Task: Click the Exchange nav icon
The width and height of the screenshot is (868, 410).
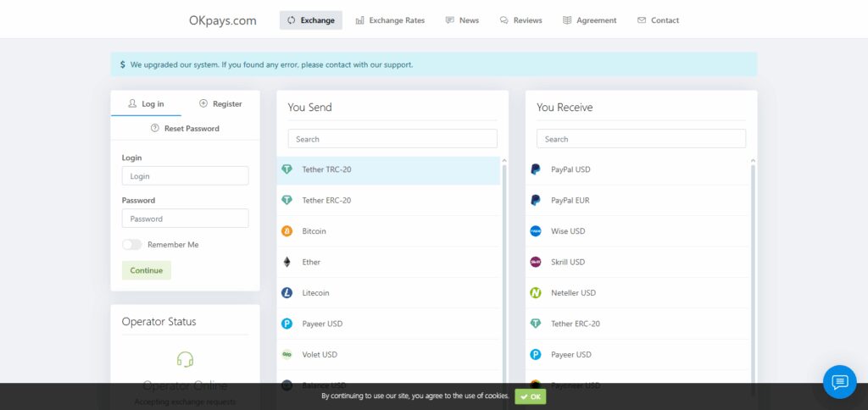Action: click(x=292, y=20)
